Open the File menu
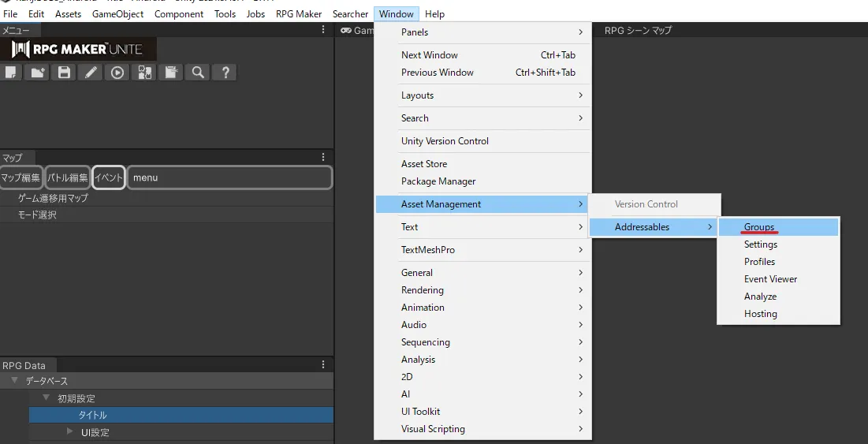Viewport: 868px width, 444px height. (10, 14)
